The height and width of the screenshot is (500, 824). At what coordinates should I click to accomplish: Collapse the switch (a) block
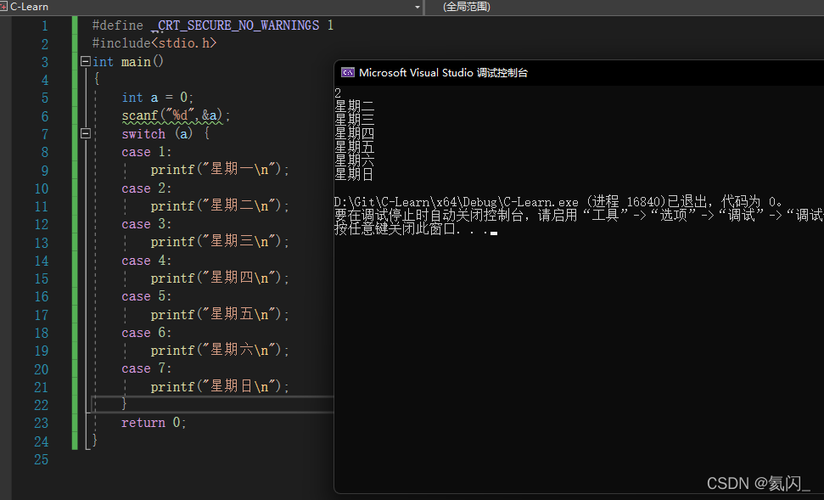tap(85, 134)
